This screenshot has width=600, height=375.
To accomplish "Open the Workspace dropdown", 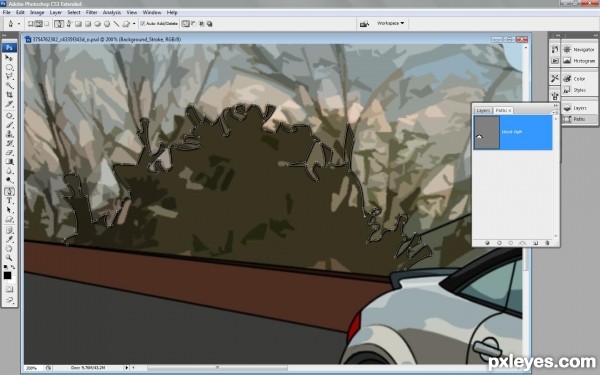I will coord(390,23).
